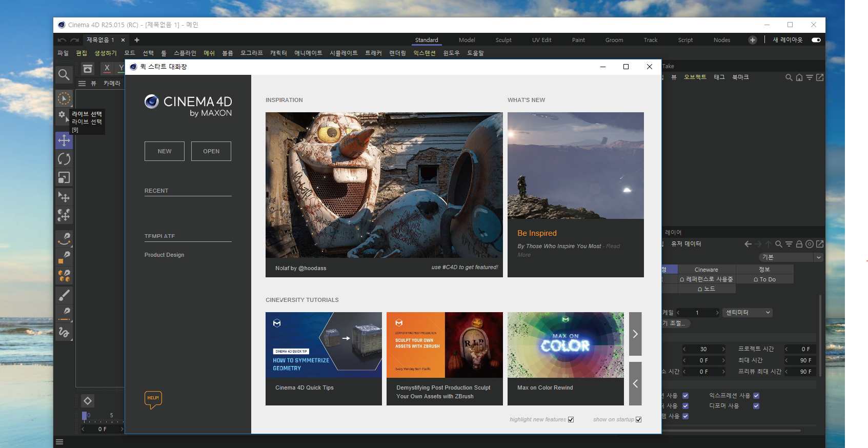Image resolution: width=868 pixels, height=448 pixels.
Task: Click the keyframe diamond icon
Action: (88, 401)
